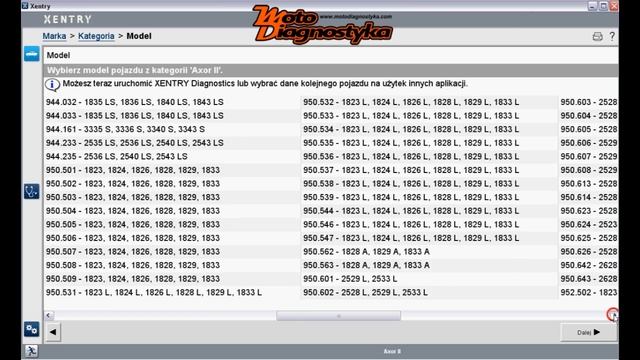
Task: Open the diagnostics stethoscope icon in sidebar
Action: point(31,191)
